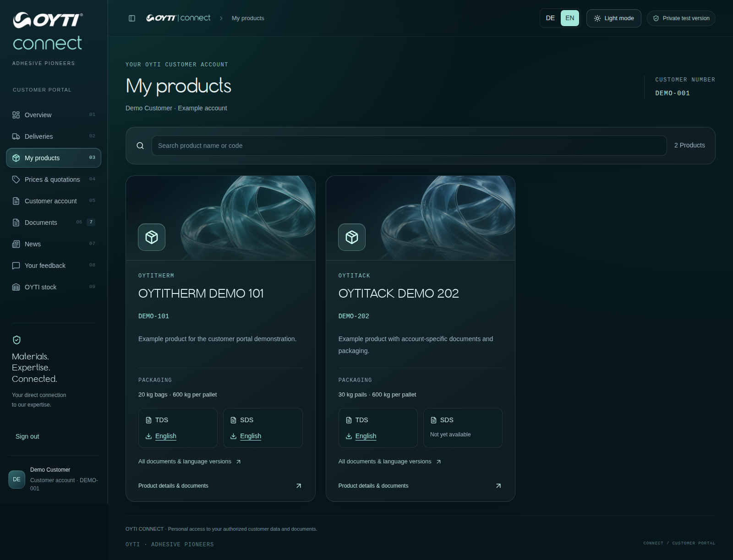Screen dimensions: 733x560
Task: Go to Customer account page
Action: pos(54,201)
